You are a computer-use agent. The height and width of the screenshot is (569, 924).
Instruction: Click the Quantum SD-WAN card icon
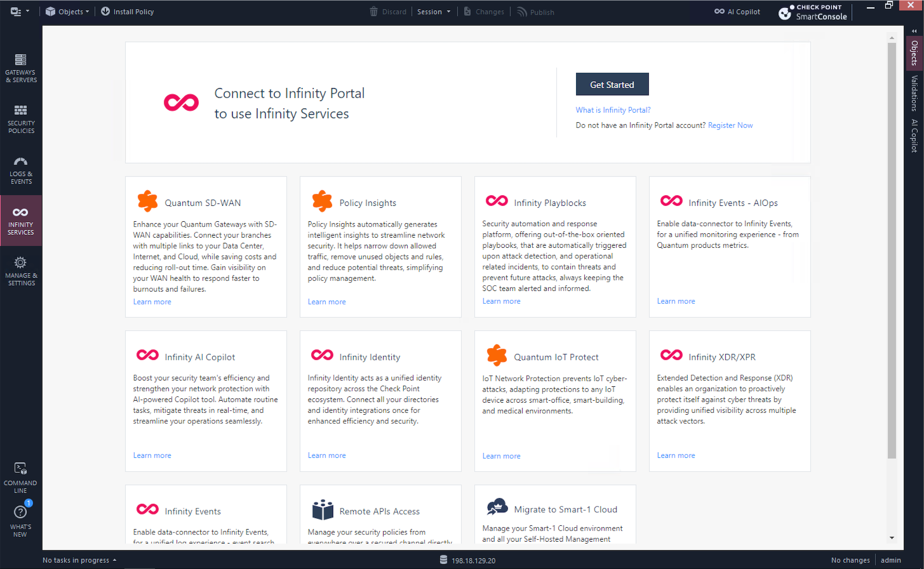pos(147,201)
